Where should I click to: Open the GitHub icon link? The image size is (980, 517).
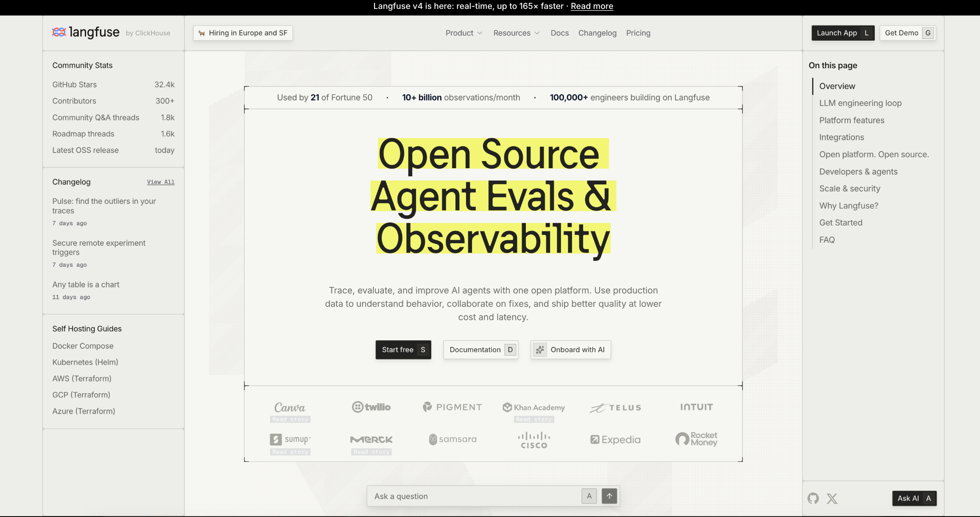coord(813,498)
